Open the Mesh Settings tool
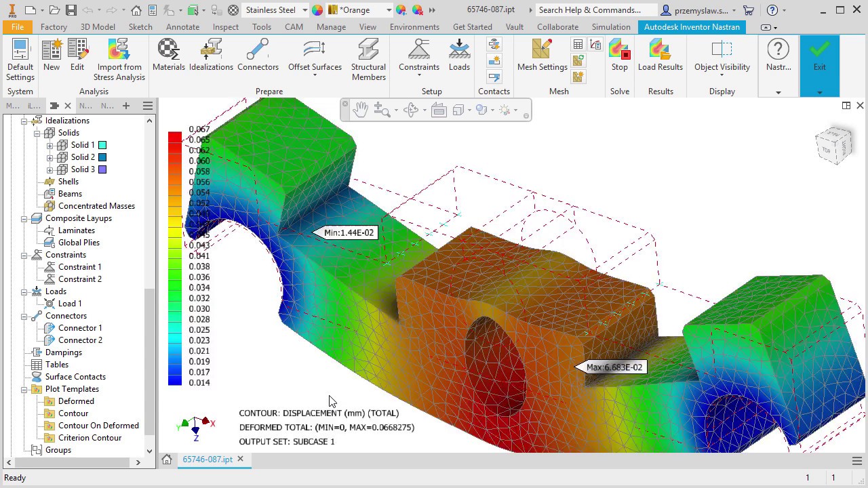The image size is (868, 488). click(x=542, y=56)
